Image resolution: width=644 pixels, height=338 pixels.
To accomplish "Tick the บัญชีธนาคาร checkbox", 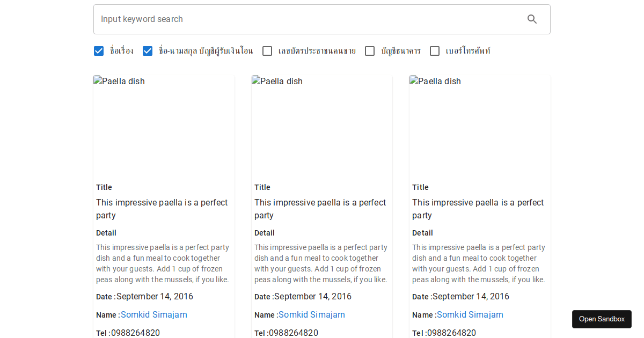I will [x=370, y=51].
